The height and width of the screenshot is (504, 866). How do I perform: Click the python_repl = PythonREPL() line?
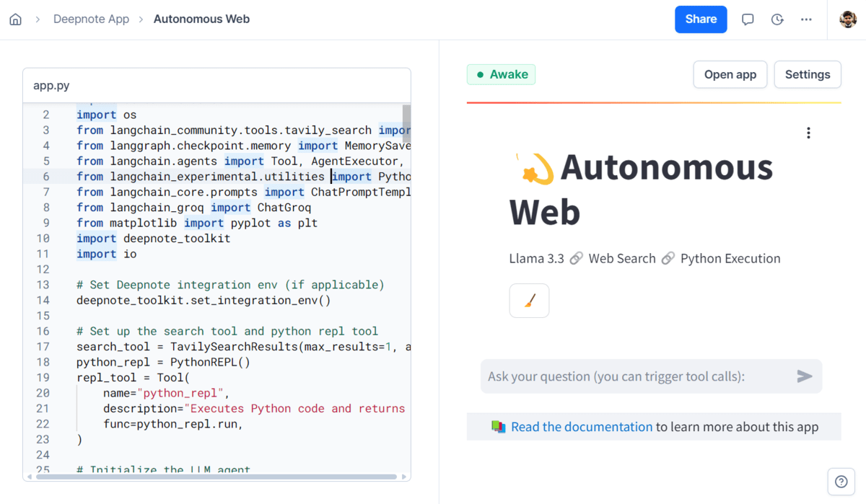pyautogui.click(x=164, y=363)
